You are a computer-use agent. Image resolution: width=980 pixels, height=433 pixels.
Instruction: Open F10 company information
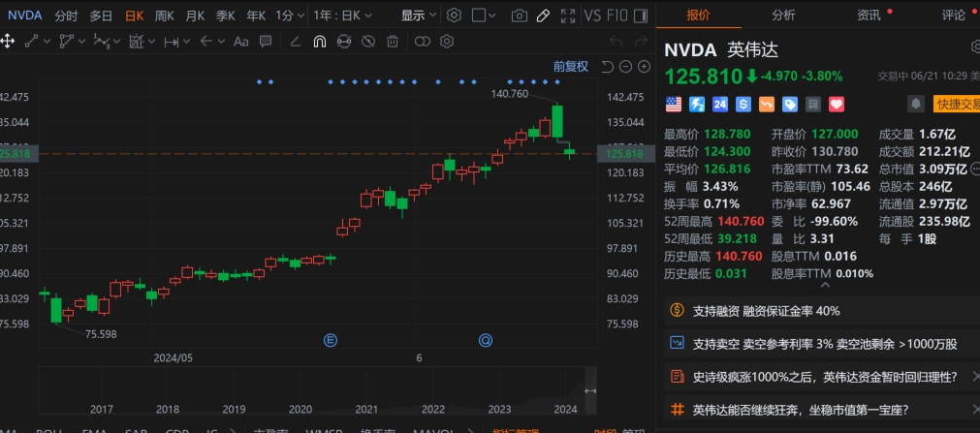coord(616,15)
